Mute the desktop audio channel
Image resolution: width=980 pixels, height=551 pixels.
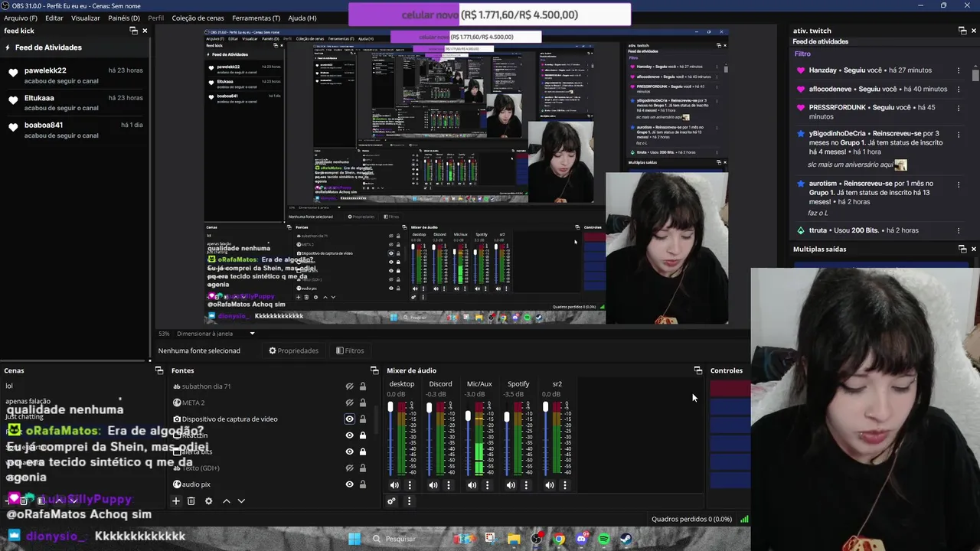pyautogui.click(x=394, y=484)
